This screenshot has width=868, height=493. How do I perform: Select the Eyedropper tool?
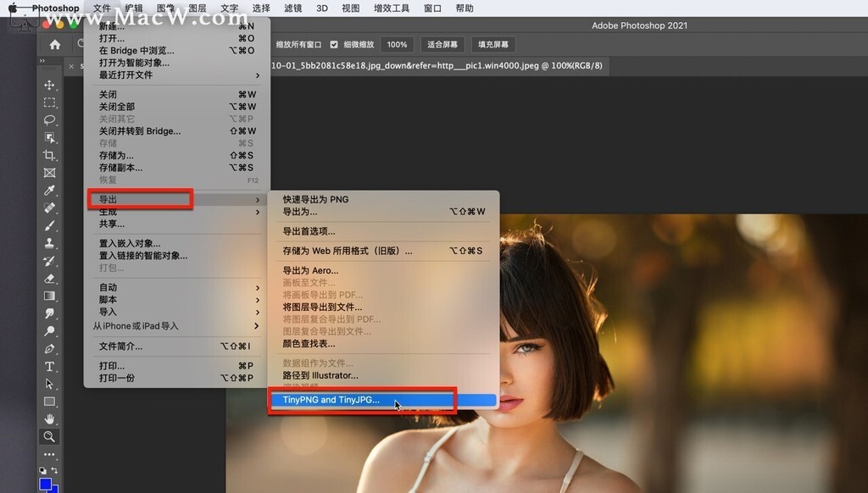(49, 191)
